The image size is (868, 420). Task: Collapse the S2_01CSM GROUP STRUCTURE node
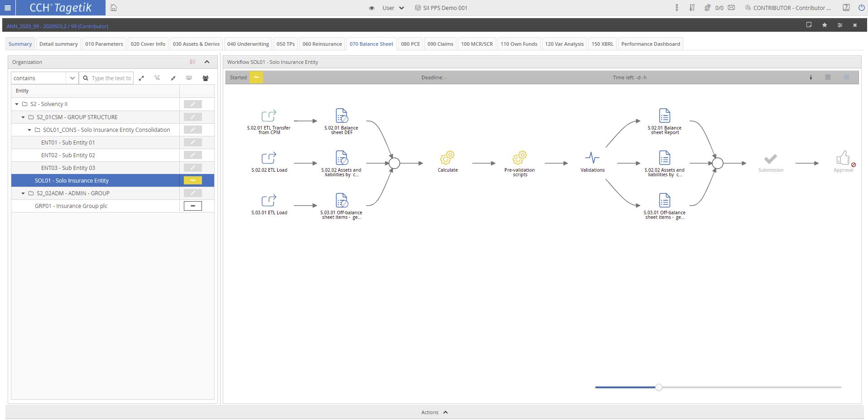pos(24,117)
